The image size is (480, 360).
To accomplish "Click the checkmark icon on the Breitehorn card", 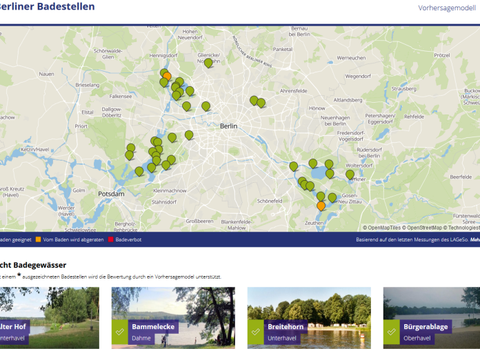I will click(x=256, y=332).
